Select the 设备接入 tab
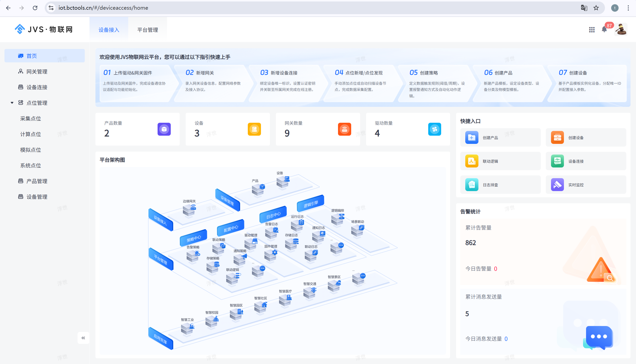 point(109,30)
